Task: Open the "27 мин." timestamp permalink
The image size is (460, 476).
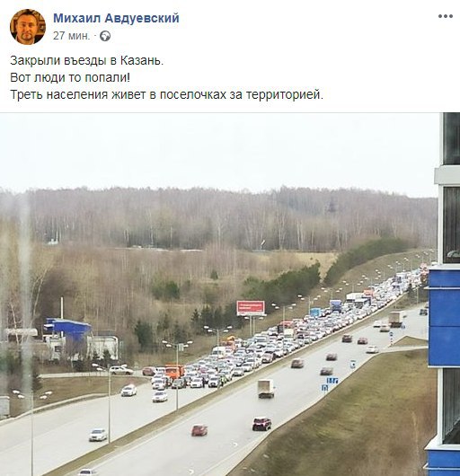Action: point(72,36)
